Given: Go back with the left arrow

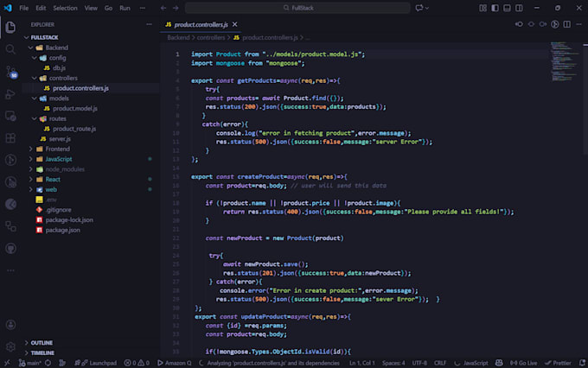Looking at the screenshot, I should (163, 8).
